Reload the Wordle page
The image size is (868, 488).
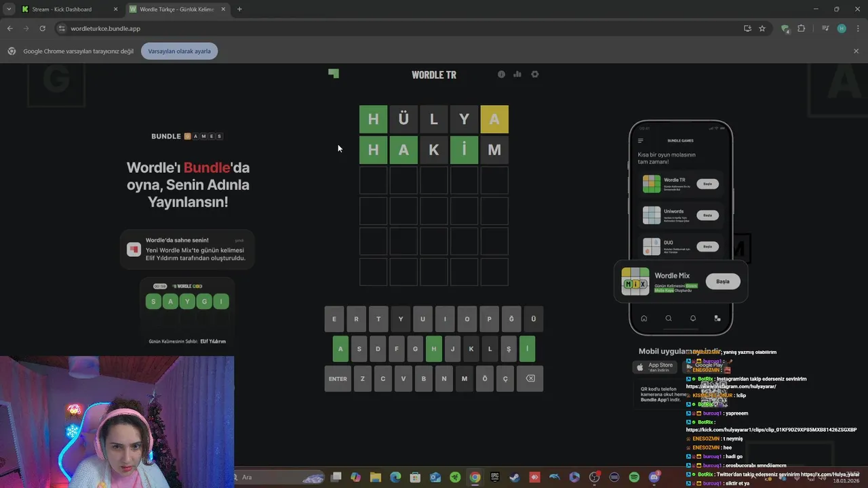(x=42, y=28)
